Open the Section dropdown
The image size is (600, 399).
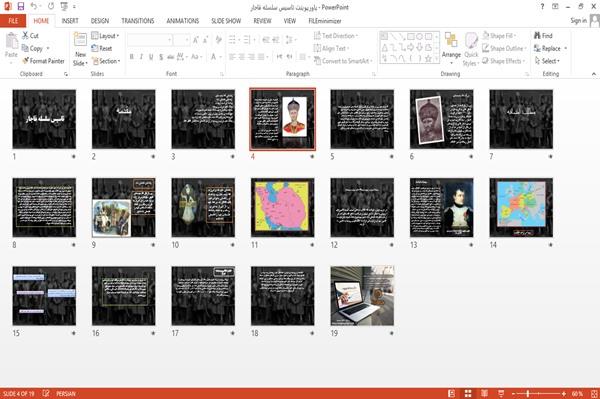106,61
